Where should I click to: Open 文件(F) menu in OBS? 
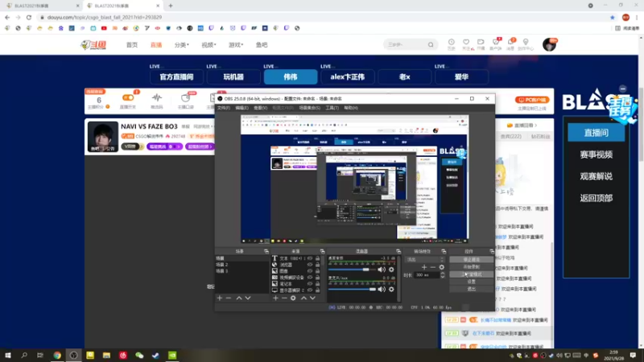(224, 108)
